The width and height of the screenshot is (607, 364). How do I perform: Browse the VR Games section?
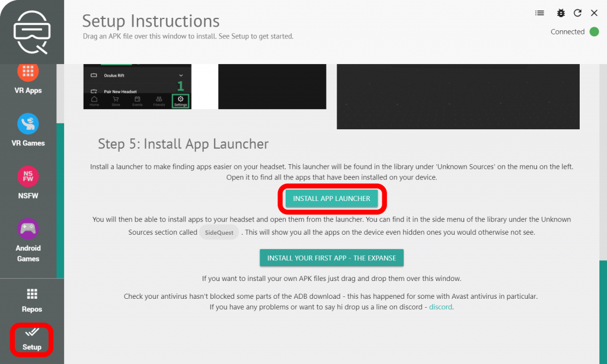(28, 130)
